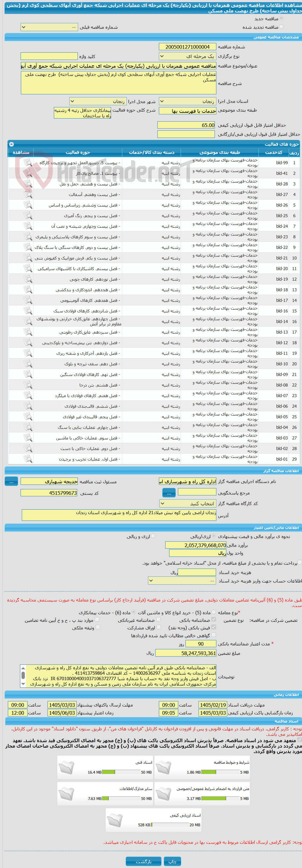Open view icon for row bld-13
The image size is (302, 868).
pos(28,332)
